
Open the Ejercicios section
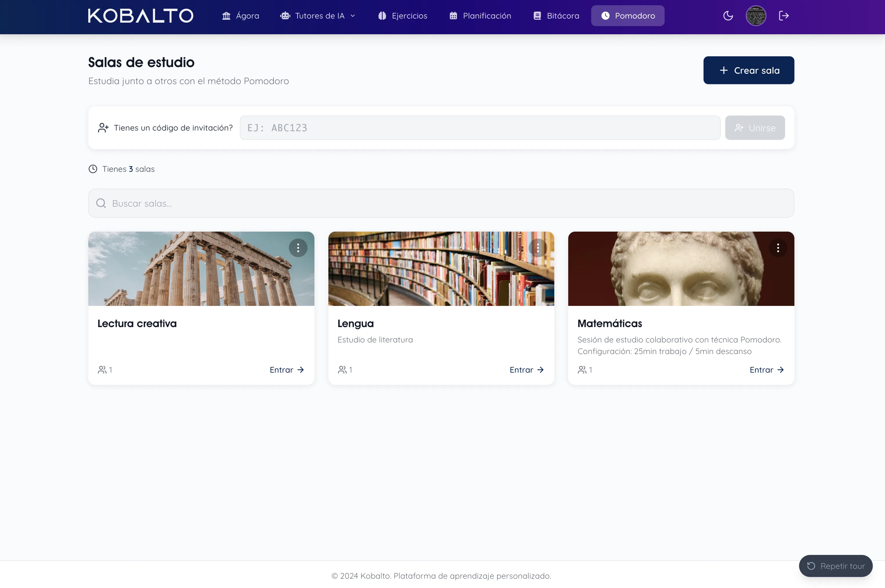pos(402,16)
